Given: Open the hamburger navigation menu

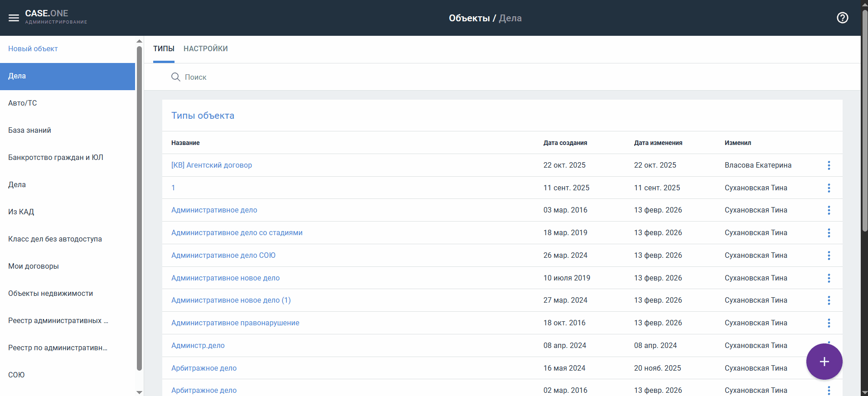Looking at the screenshot, I should coord(14,18).
